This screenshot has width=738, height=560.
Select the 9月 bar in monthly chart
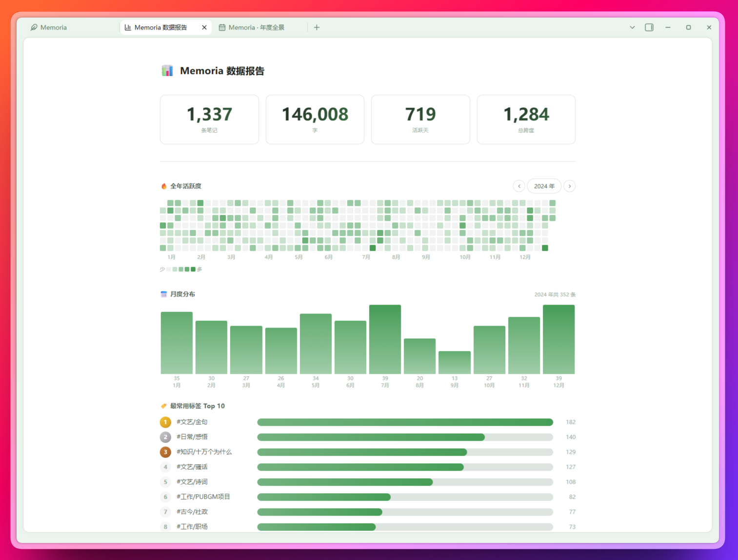(x=455, y=363)
